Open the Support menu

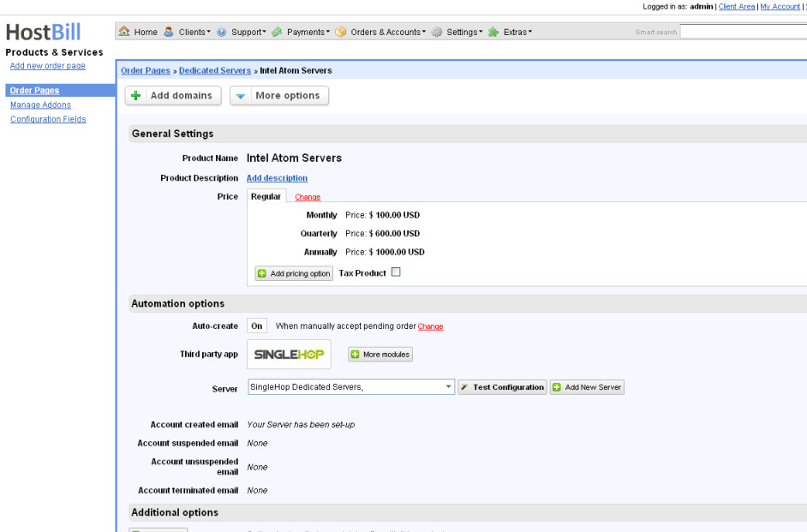click(x=248, y=32)
